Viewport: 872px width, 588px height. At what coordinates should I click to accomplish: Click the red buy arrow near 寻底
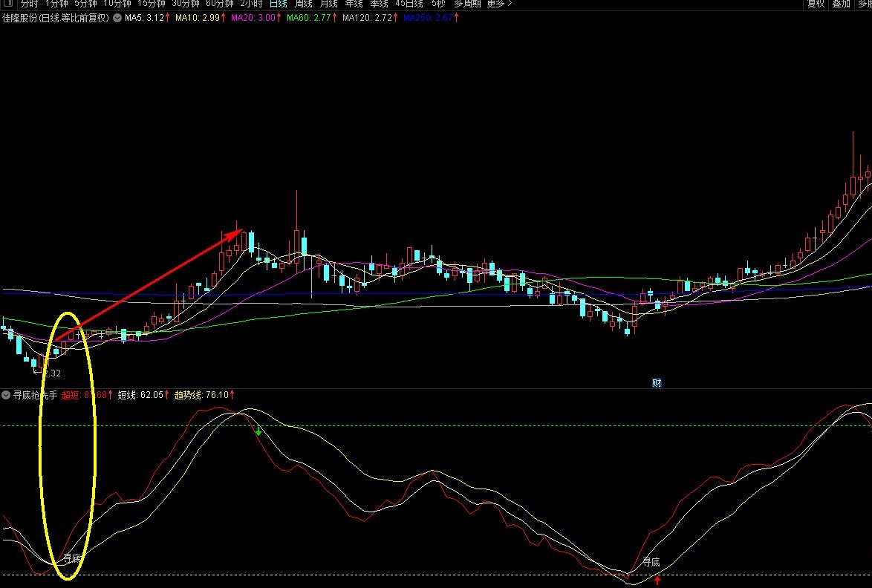click(657, 581)
